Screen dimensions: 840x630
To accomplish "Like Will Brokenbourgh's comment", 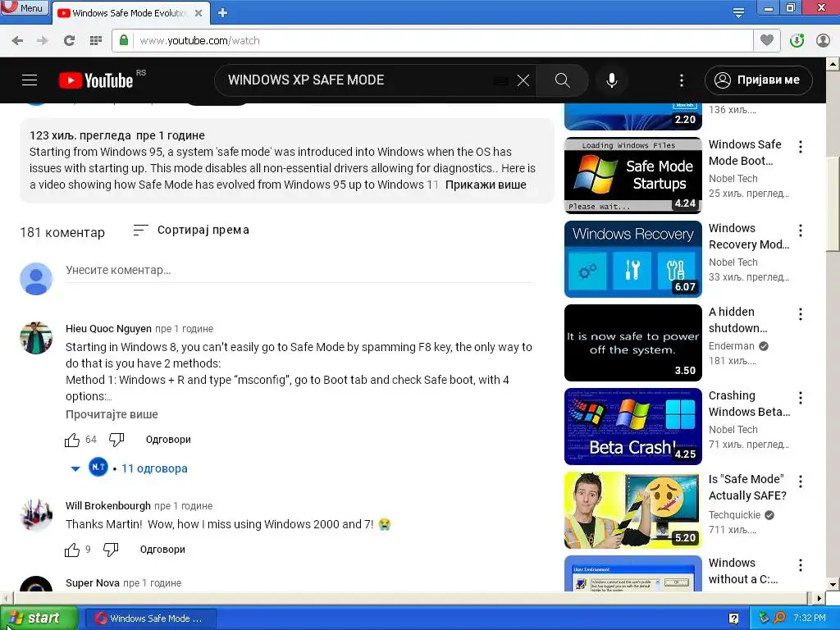I will (x=72, y=550).
